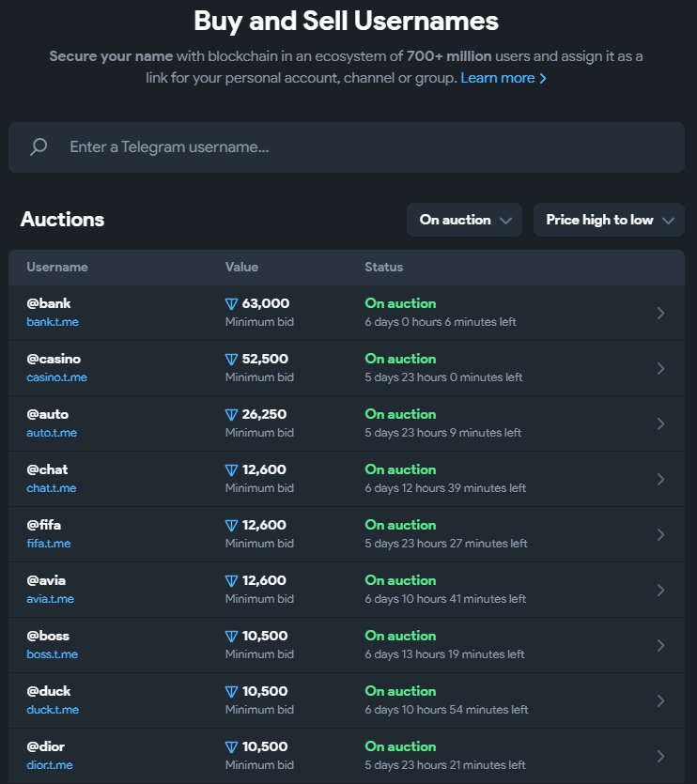
Task: Click the TON icon beside 52,500
Action: click(x=232, y=360)
